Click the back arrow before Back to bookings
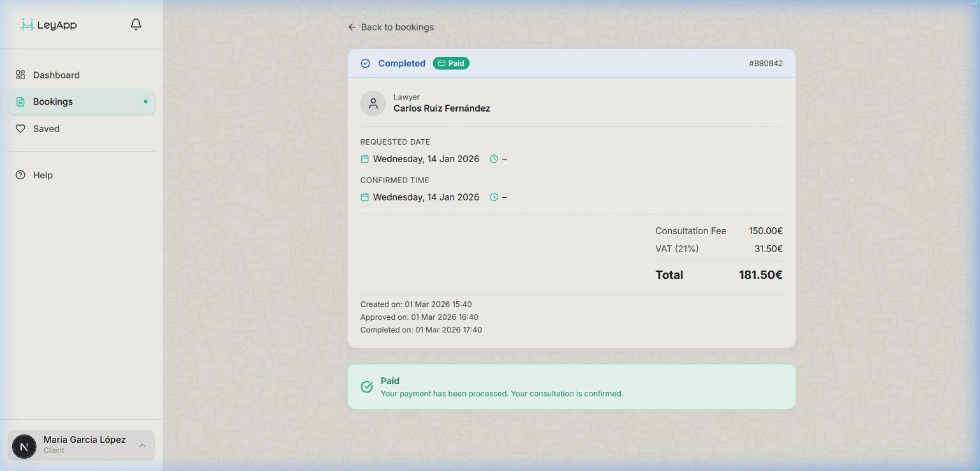This screenshot has height=471, width=980. tap(352, 27)
